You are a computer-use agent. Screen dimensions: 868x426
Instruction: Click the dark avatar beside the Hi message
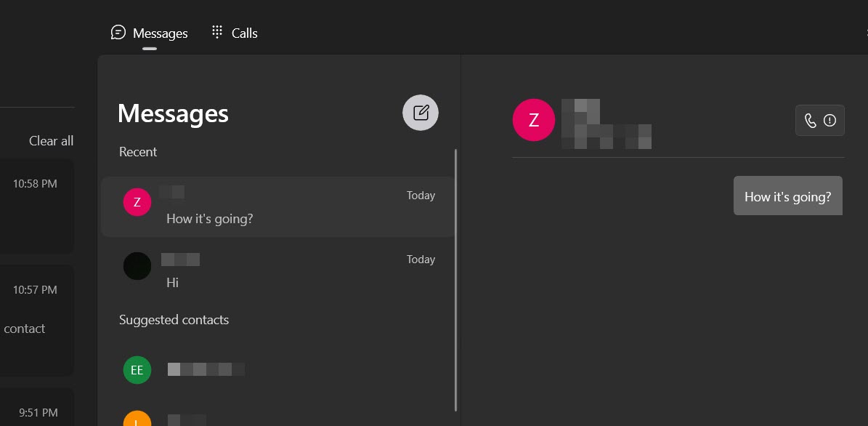click(x=137, y=266)
